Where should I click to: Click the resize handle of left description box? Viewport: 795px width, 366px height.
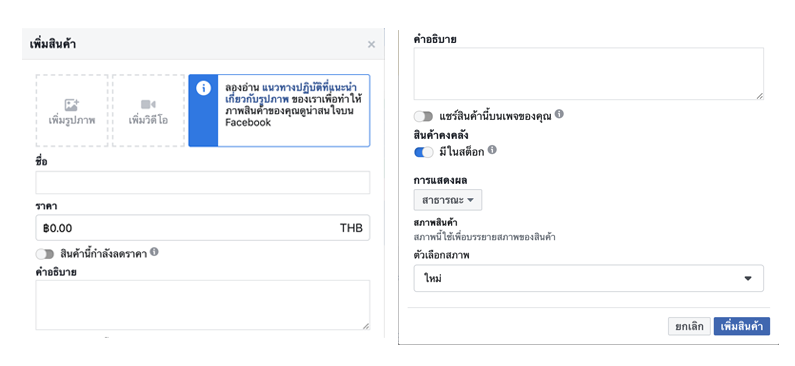(x=366, y=326)
